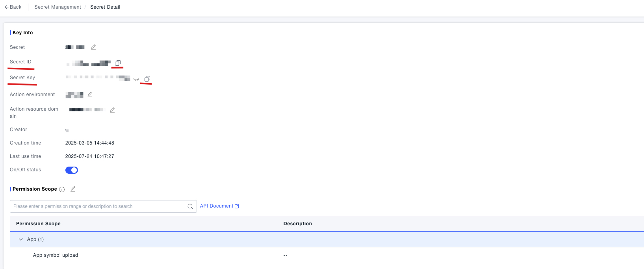Edit the Secret name with pencil icon
The height and width of the screenshot is (269, 644).
click(x=93, y=47)
